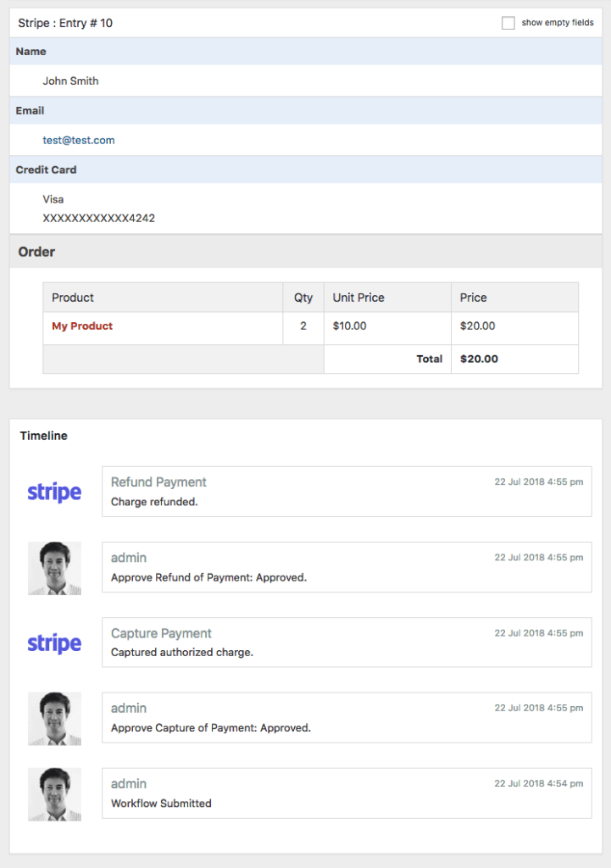Click the Credit Card field label
The width and height of the screenshot is (611, 868).
pyautogui.click(x=46, y=170)
